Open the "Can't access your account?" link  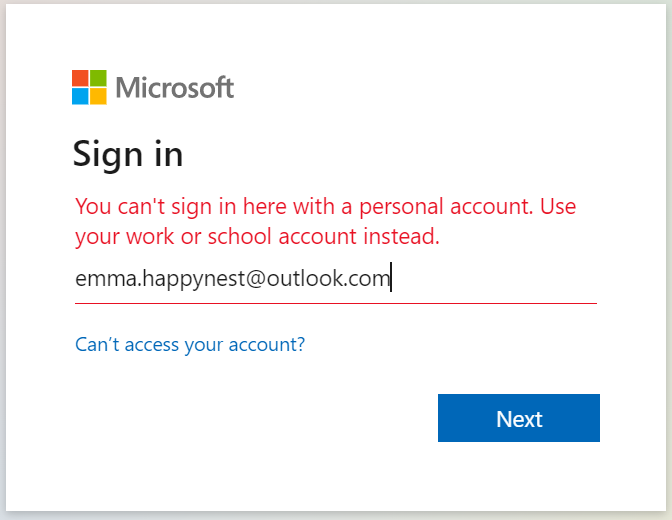[x=190, y=344]
